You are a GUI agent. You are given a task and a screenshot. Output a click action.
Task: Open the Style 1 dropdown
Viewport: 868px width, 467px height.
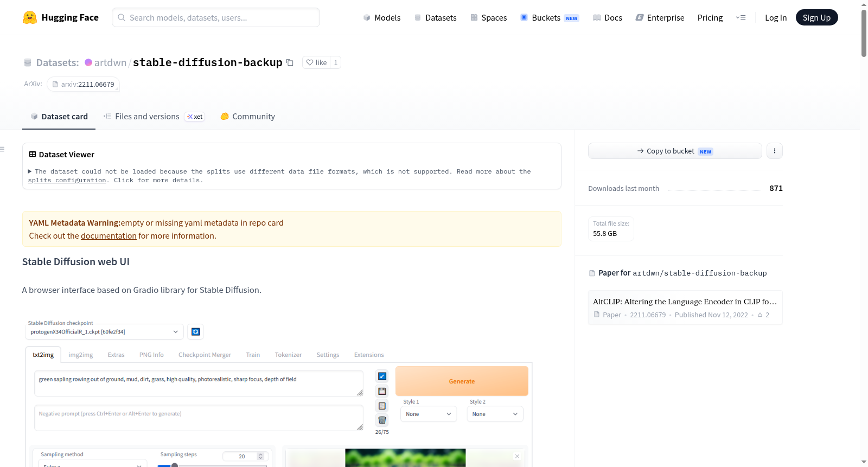tap(429, 414)
